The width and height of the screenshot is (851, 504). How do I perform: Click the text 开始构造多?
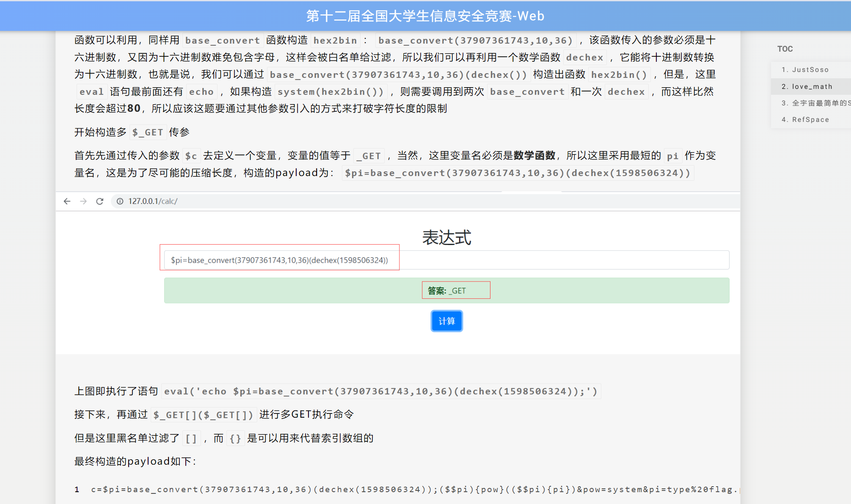coord(100,132)
